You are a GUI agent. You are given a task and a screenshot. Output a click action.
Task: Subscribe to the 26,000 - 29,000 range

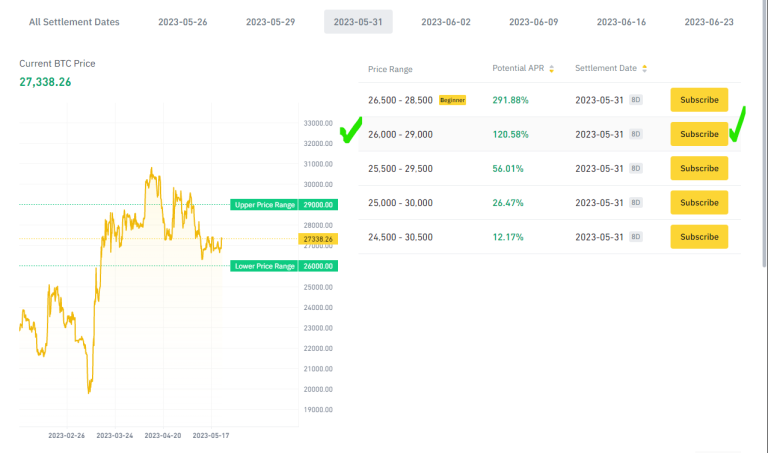point(699,134)
